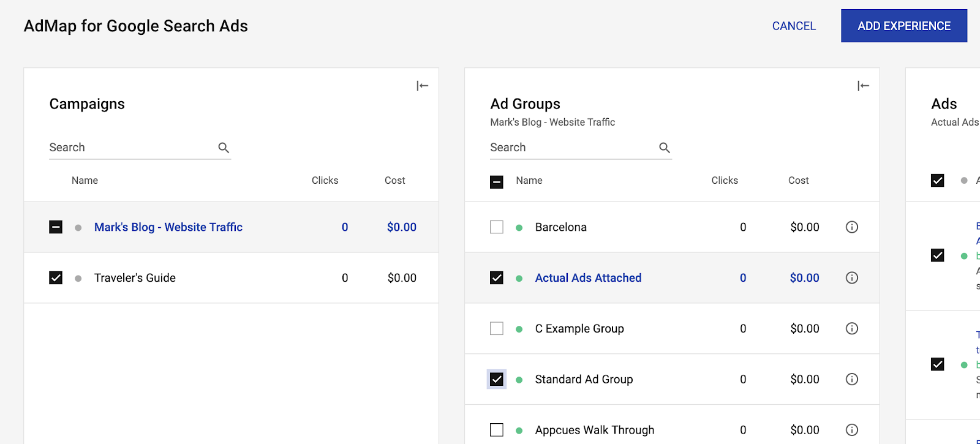Open info icon for Barcelona ad group

click(851, 227)
